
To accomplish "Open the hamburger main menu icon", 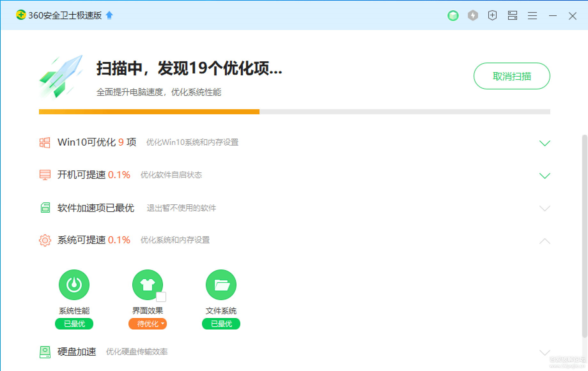I will tap(532, 15).
